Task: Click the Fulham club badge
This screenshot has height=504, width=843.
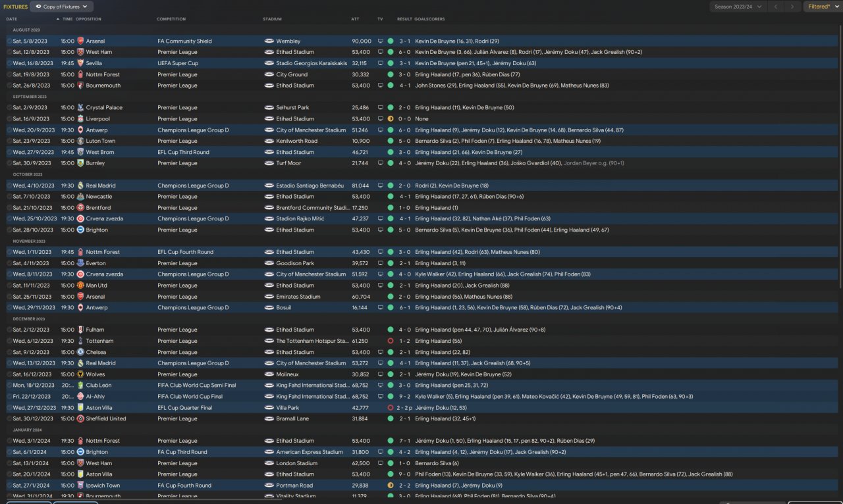Action: 80,330
